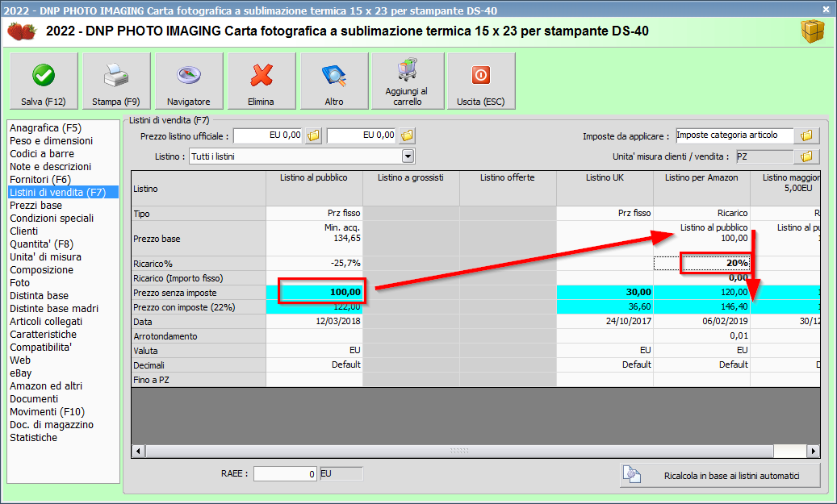Open Statistiche section
Screen dimensions: 837x504
pyautogui.click(x=33, y=437)
